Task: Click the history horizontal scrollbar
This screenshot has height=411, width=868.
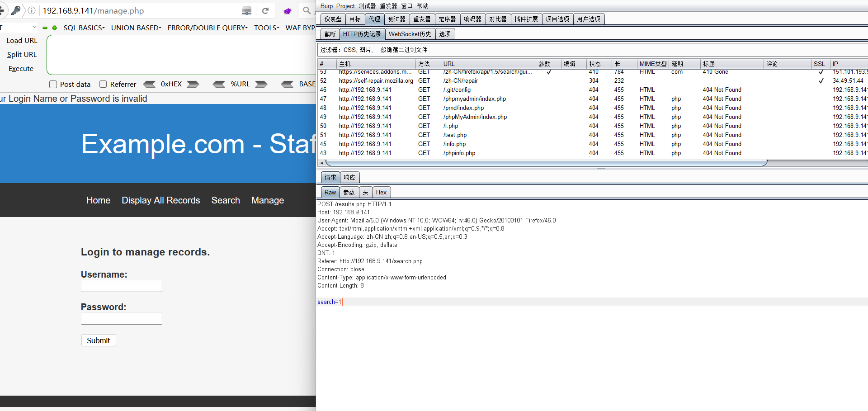Action: pyautogui.click(x=546, y=163)
